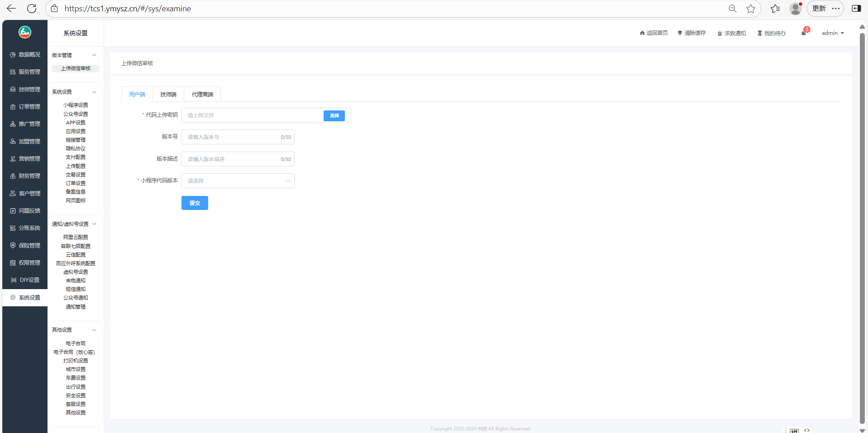
Task: Switch to the 代理商端 tab
Action: pyautogui.click(x=202, y=94)
